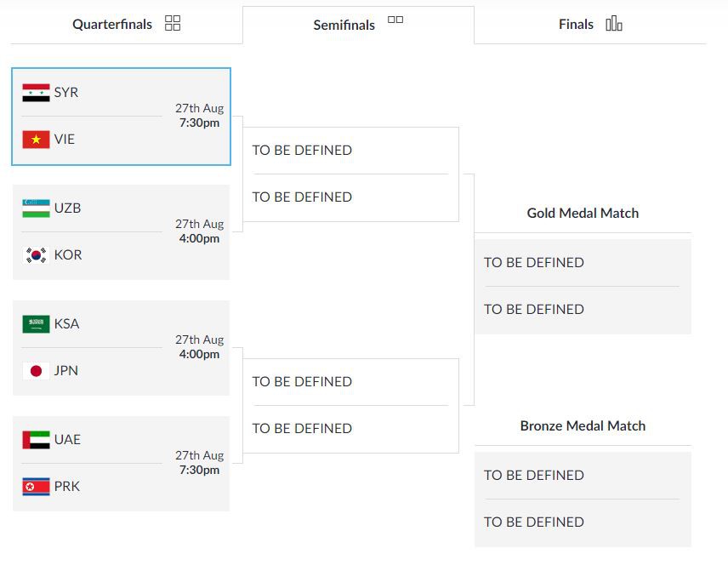Open the Gold Medal Match box
This screenshot has height=565, width=728.
[x=583, y=286]
